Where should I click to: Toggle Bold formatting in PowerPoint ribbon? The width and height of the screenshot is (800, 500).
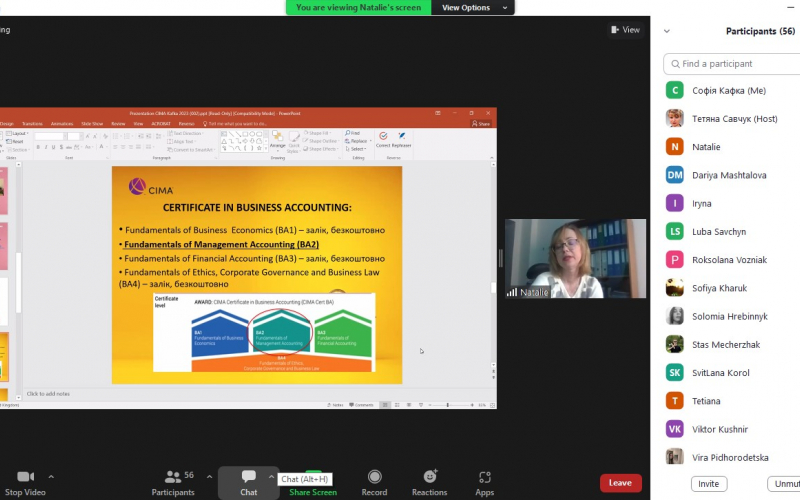[38, 147]
